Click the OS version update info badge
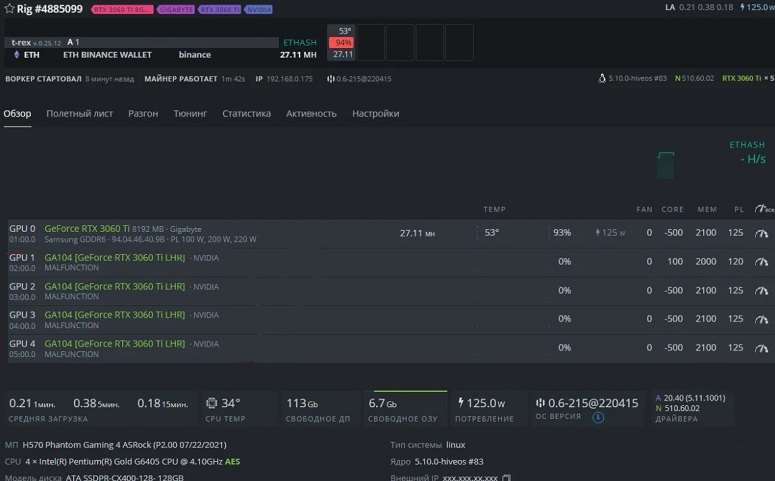775x481 pixels. coord(598,418)
